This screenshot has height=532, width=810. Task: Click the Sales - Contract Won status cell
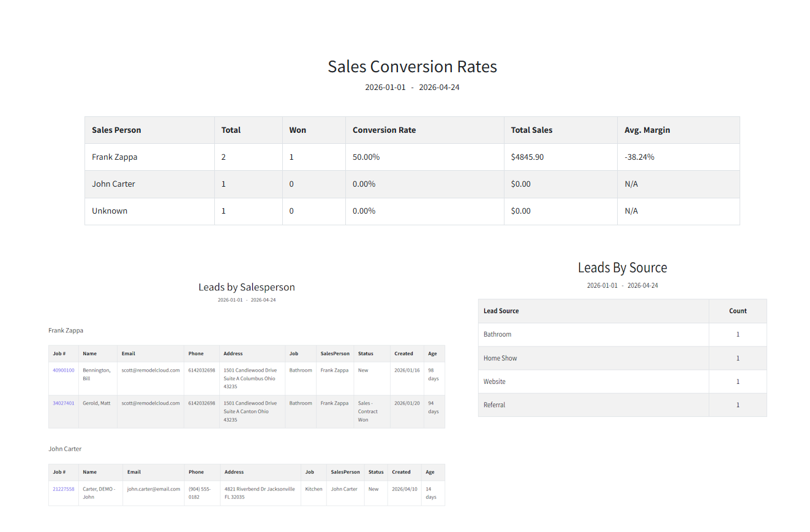(367, 411)
